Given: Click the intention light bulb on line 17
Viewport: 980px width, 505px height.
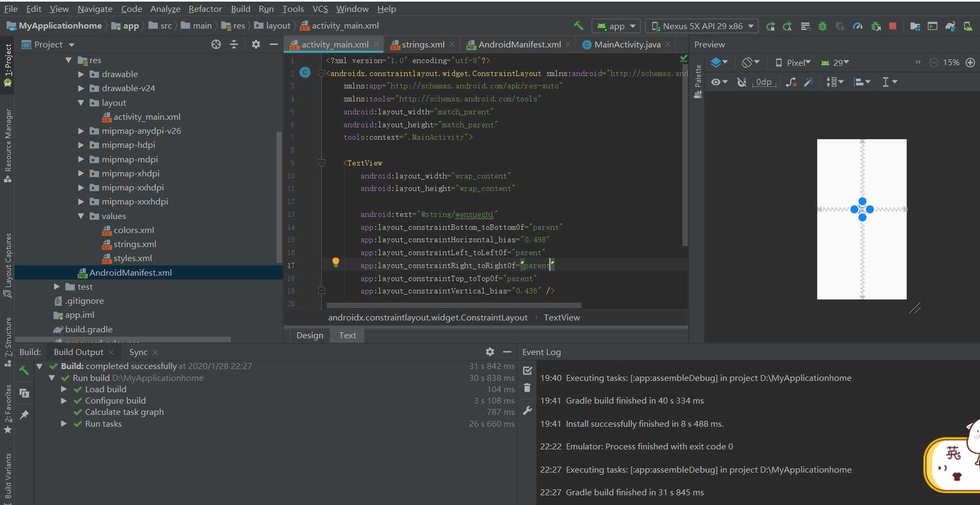Looking at the screenshot, I should 336,262.
